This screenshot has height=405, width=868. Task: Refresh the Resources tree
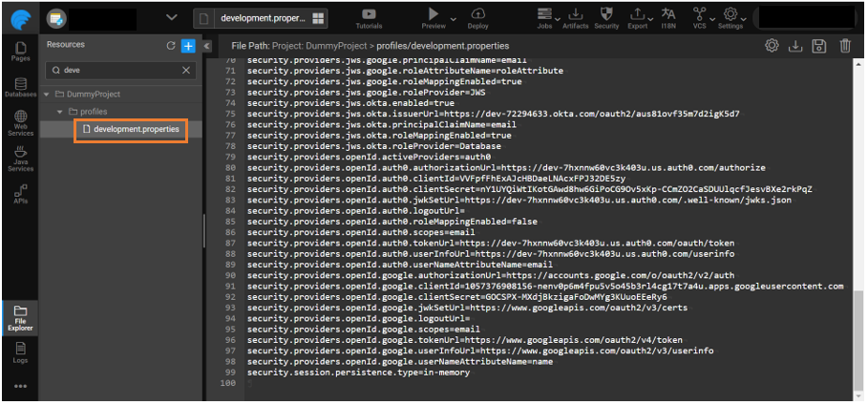point(171,45)
